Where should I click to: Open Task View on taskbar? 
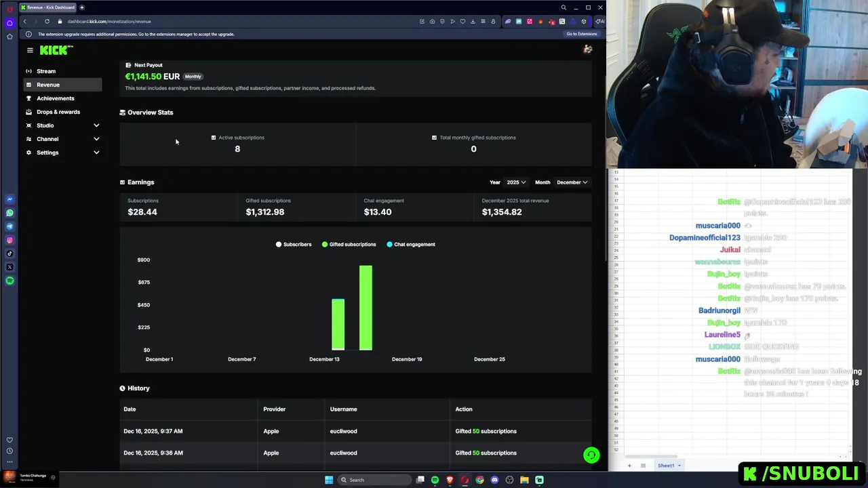(420, 480)
